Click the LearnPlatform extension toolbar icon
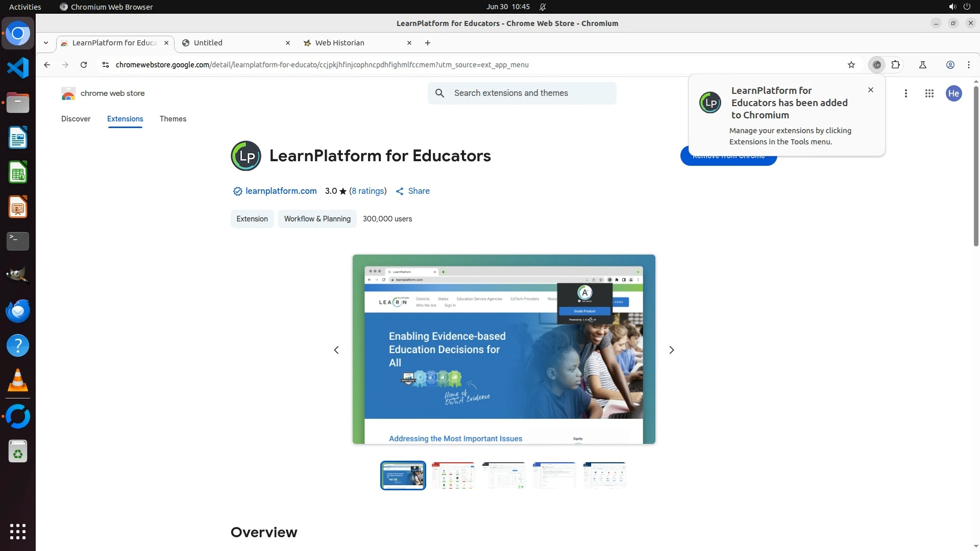The width and height of the screenshot is (980, 551). tap(876, 65)
